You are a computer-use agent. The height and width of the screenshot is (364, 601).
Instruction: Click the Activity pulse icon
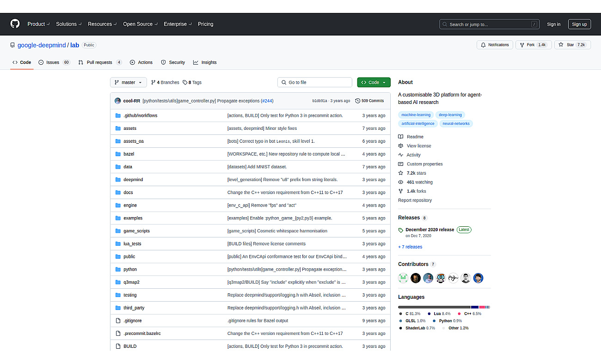coord(401,155)
